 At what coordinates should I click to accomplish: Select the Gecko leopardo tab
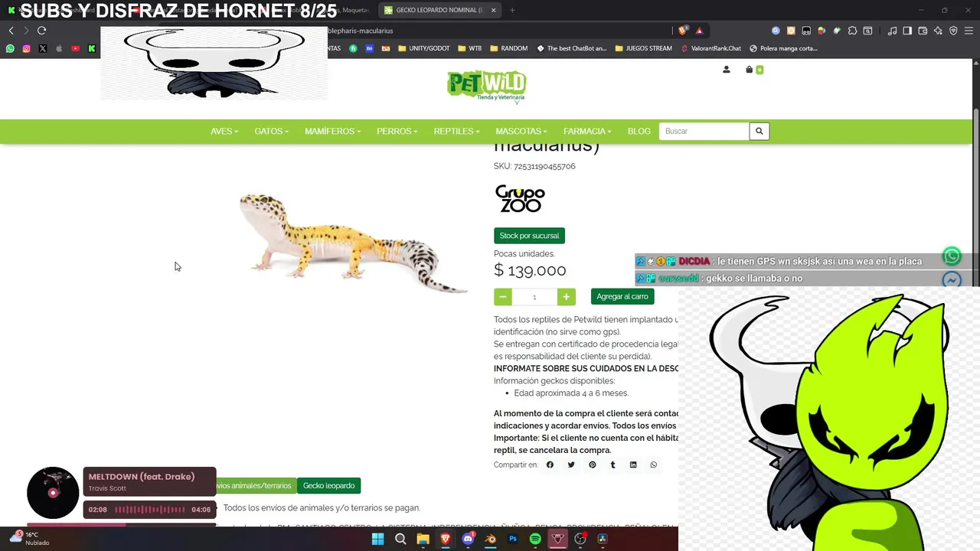coord(328,486)
